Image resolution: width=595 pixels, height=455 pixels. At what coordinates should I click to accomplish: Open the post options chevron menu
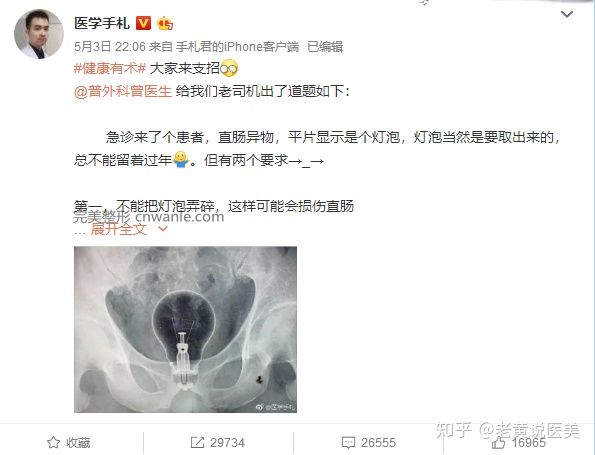pyautogui.click(x=567, y=14)
